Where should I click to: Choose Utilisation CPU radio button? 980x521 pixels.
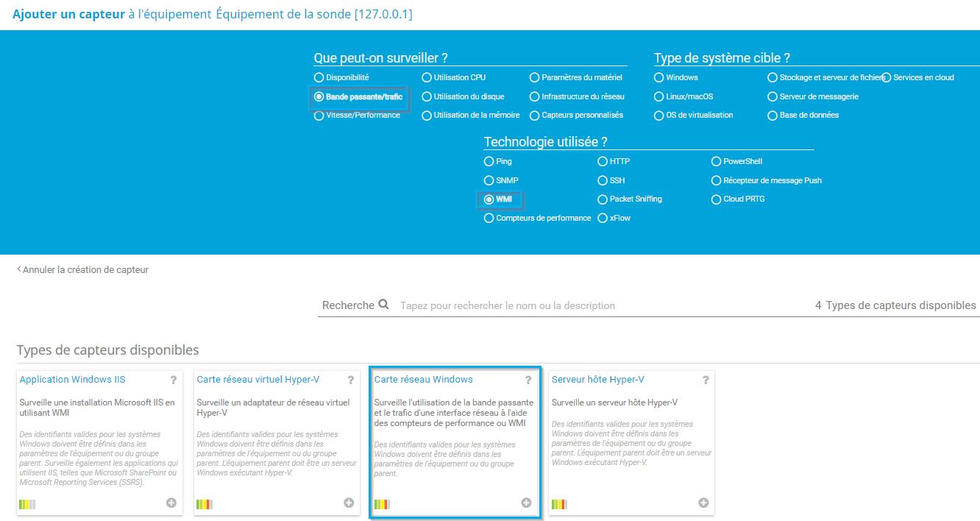pyautogui.click(x=427, y=77)
